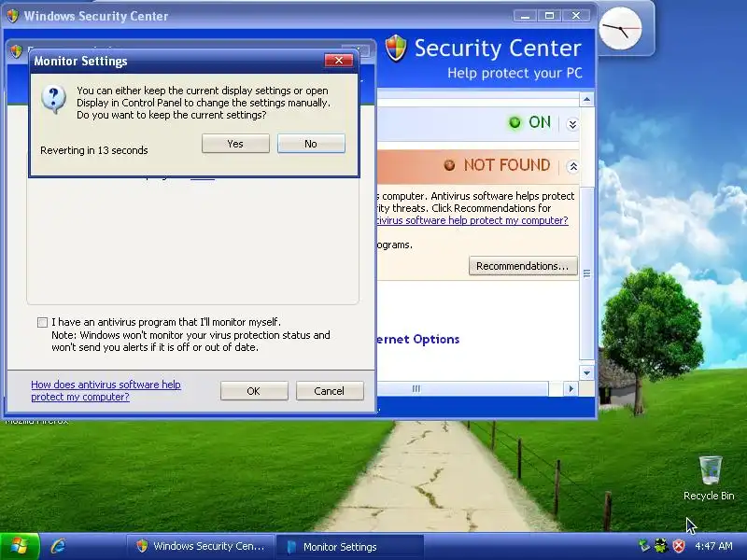Click OK in antivirus recommendation dialog

(x=254, y=391)
